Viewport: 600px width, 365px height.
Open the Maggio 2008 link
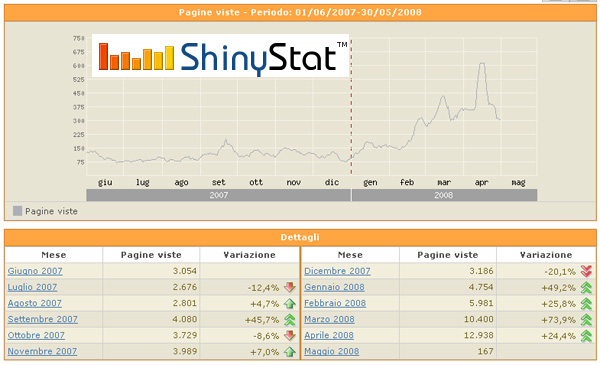[x=331, y=351]
